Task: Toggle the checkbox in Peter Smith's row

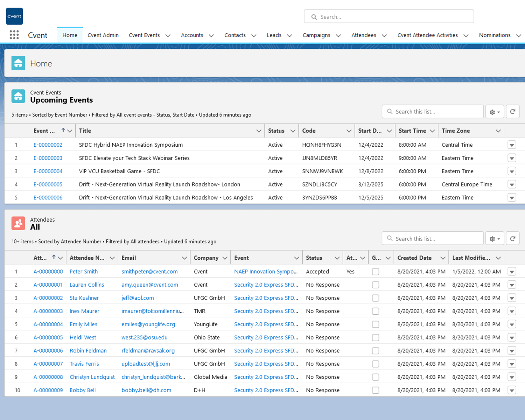Action: (376, 272)
